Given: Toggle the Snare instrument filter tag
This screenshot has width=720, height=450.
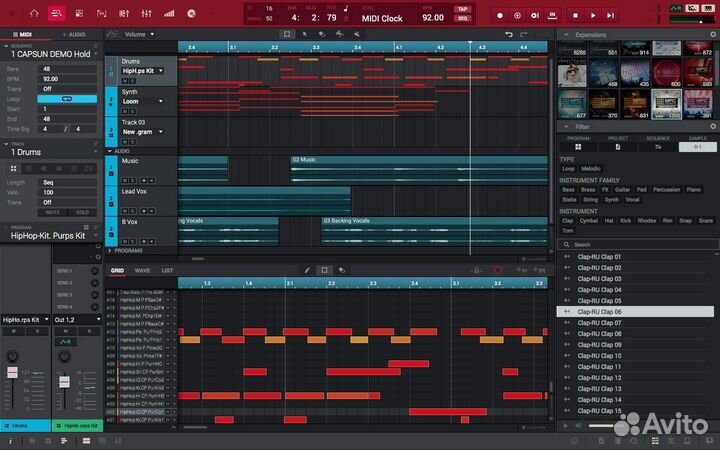Looking at the screenshot, I should 706,221.
